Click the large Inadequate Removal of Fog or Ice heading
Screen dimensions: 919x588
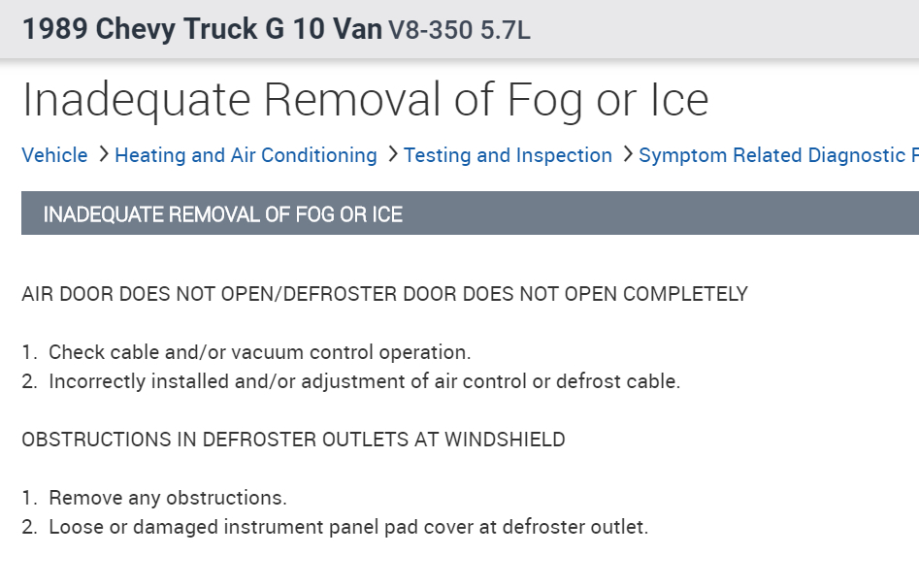pos(365,99)
